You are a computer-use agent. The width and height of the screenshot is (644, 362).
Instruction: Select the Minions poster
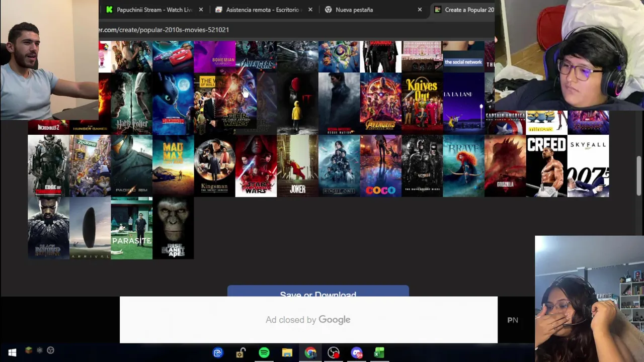click(546, 123)
